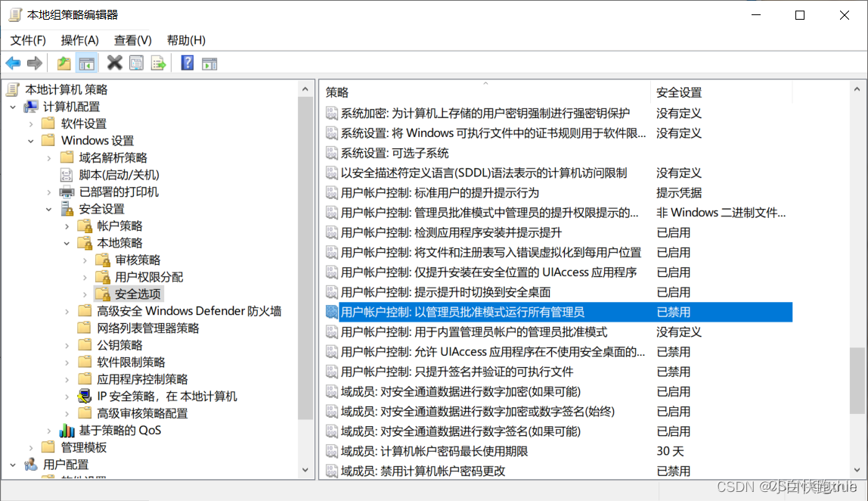Click the 已部署的打印机 printer icon

[x=67, y=192]
